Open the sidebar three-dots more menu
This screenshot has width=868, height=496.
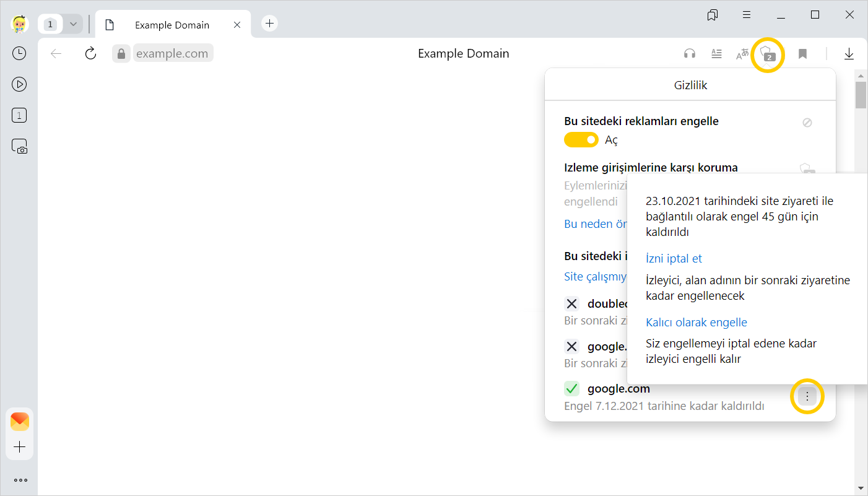20,480
